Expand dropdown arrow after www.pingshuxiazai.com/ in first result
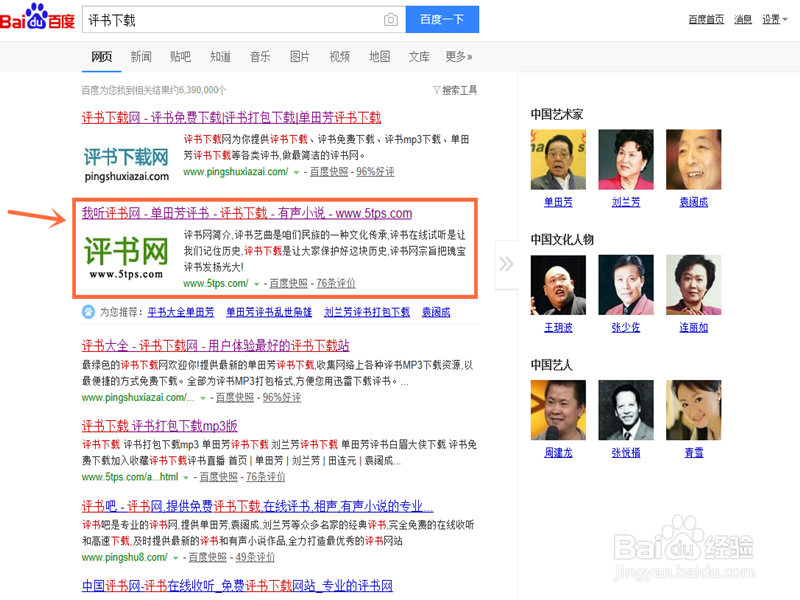Viewport: 800px width, 600px height. click(x=296, y=172)
